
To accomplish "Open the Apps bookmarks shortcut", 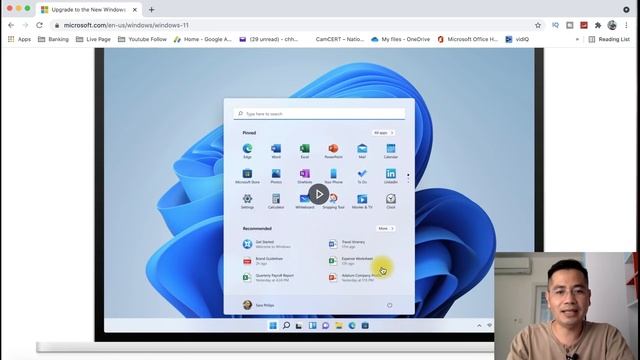I will point(19,39).
